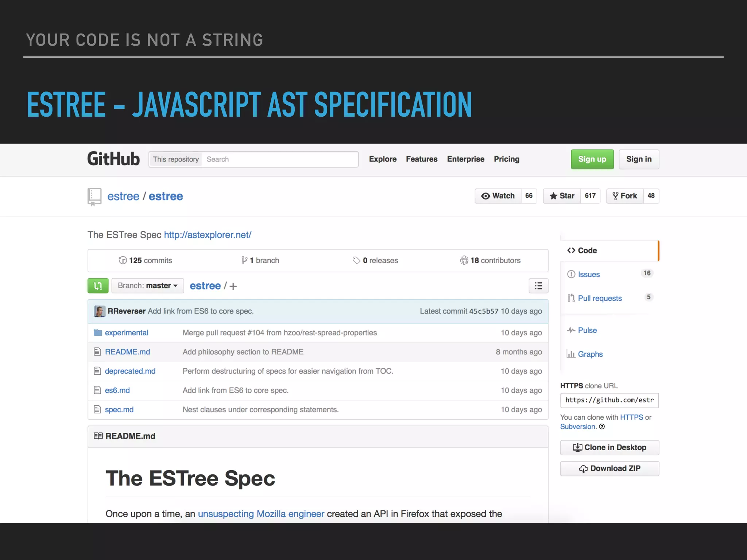Open Explore in the top navigation

382,159
